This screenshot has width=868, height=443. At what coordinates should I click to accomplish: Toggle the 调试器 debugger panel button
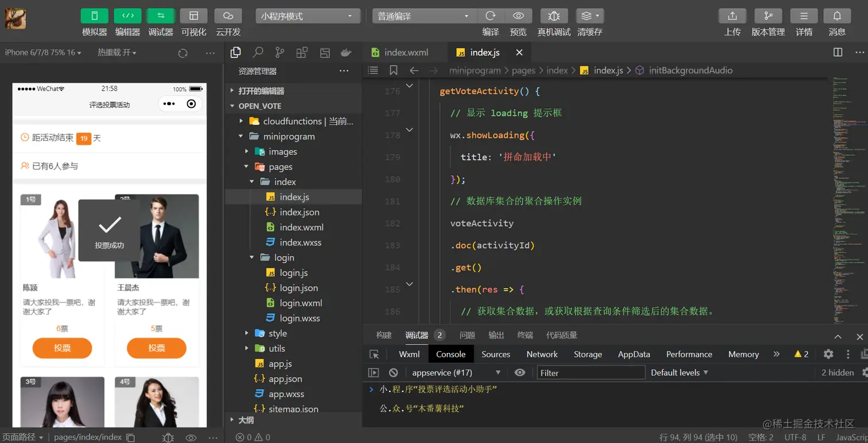point(161,16)
